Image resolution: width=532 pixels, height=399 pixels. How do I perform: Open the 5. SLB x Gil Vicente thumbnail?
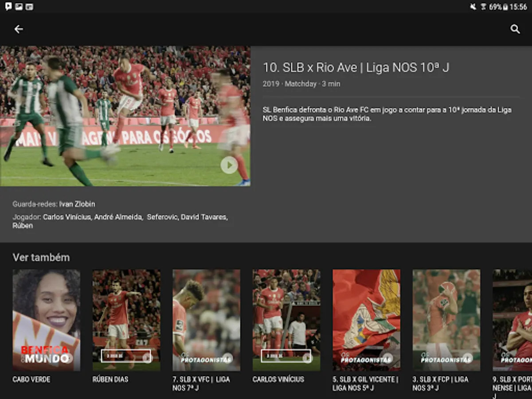tap(367, 320)
